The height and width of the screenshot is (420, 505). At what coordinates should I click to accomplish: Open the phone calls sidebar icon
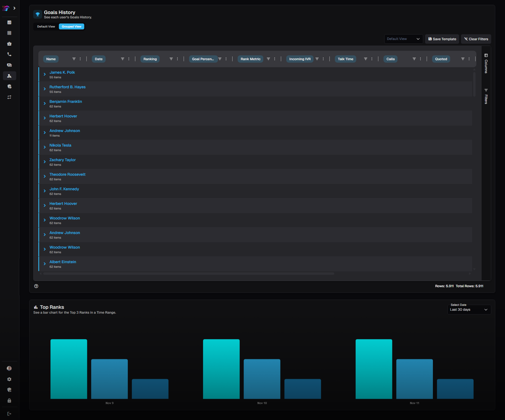9,54
